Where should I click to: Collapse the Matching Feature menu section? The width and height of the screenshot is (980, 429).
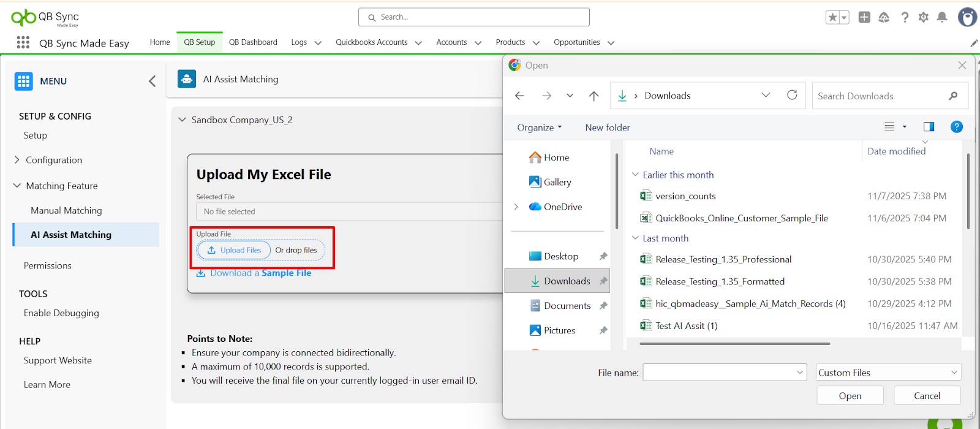(x=17, y=186)
